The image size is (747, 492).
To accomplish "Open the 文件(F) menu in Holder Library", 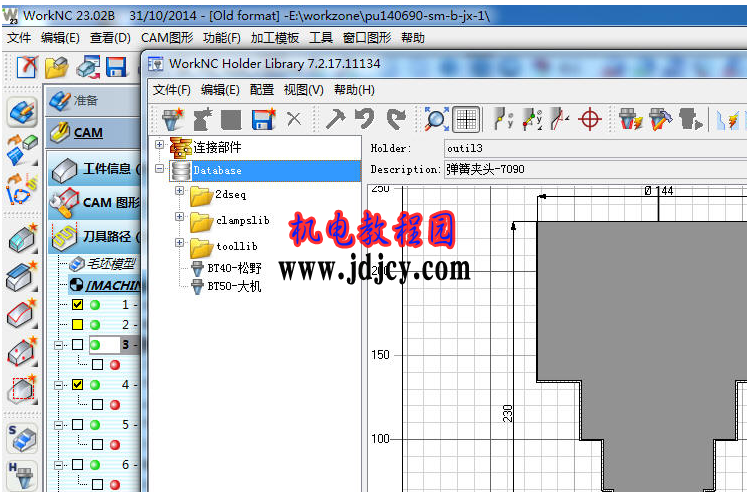I will click(172, 90).
